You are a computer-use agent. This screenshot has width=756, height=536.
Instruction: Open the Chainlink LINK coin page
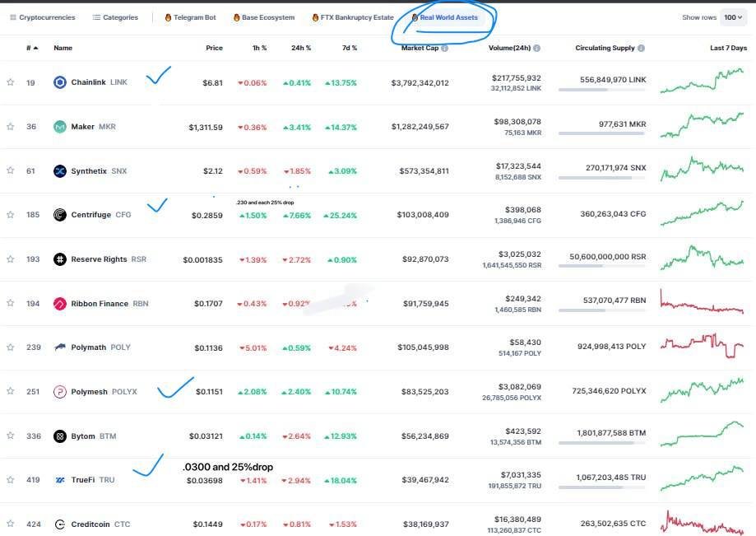(x=100, y=82)
